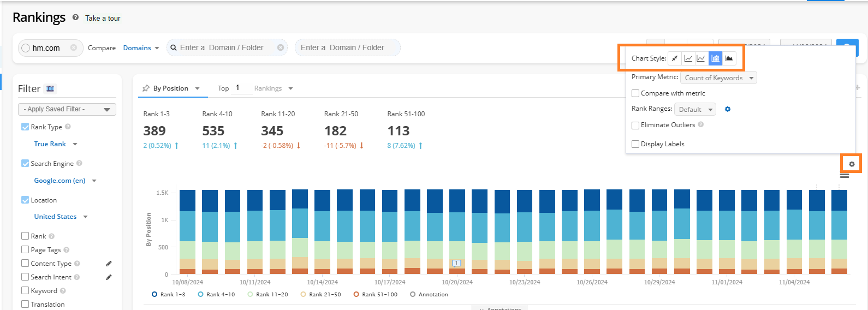
Task: Open the chart hamburger menu
Action: tap(844, 175)
